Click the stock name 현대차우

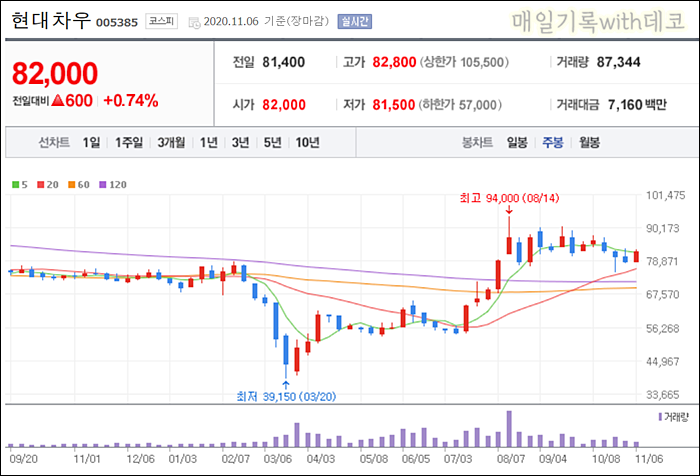click(x=51, y=21)
